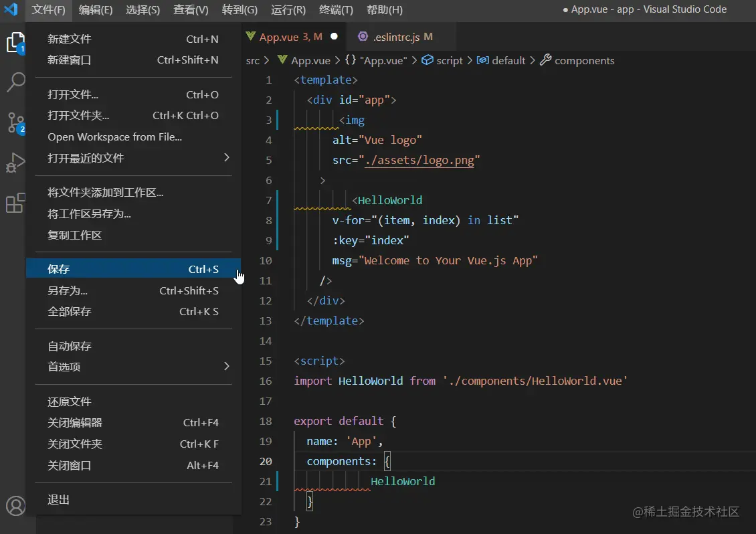Click the braces icon before "App.vue" breadcrumb
The height and width of the screenshot is (534, 756).
pos(351,60)
